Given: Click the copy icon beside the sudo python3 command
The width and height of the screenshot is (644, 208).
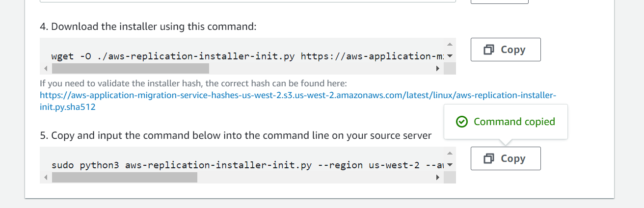Looking at the screenshot, I should [x=489, y=158].
